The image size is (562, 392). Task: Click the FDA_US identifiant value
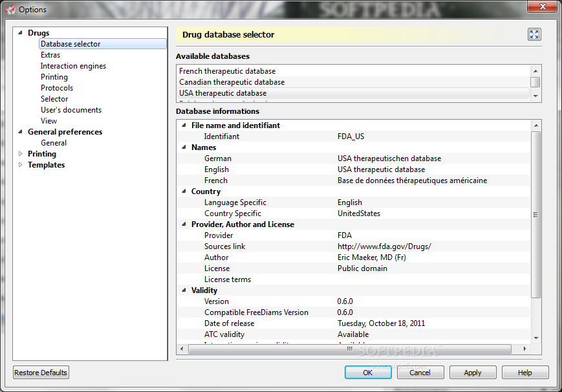351,136
